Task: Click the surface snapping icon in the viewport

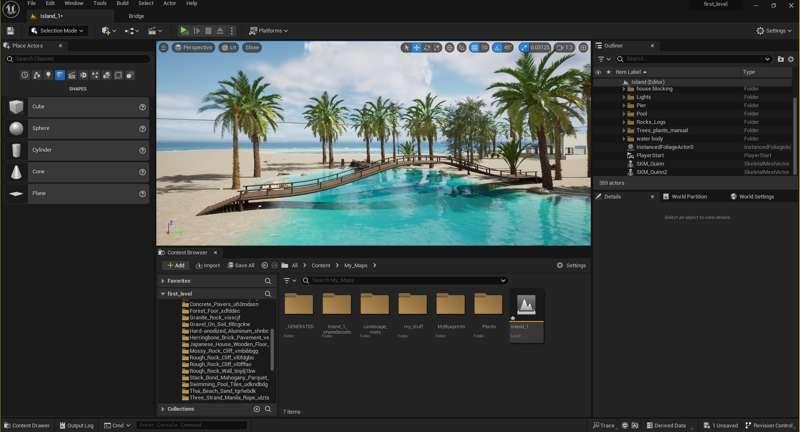Action: coord(462,47)
